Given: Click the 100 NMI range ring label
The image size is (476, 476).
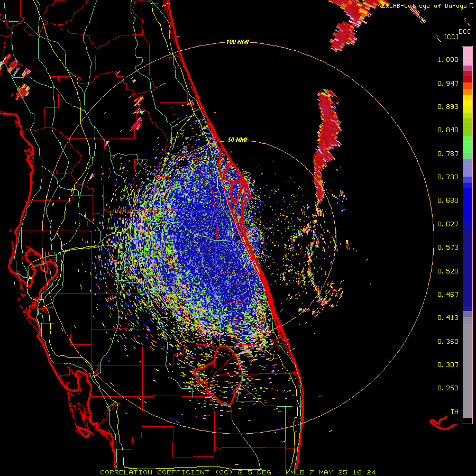Looking at the screenshot, I should (237, 42).
